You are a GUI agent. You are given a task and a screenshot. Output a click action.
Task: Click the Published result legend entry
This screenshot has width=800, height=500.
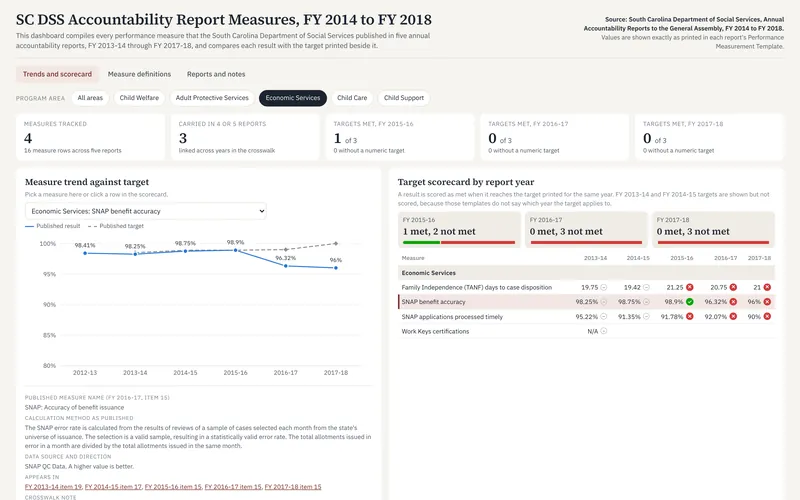pos(53,226)
